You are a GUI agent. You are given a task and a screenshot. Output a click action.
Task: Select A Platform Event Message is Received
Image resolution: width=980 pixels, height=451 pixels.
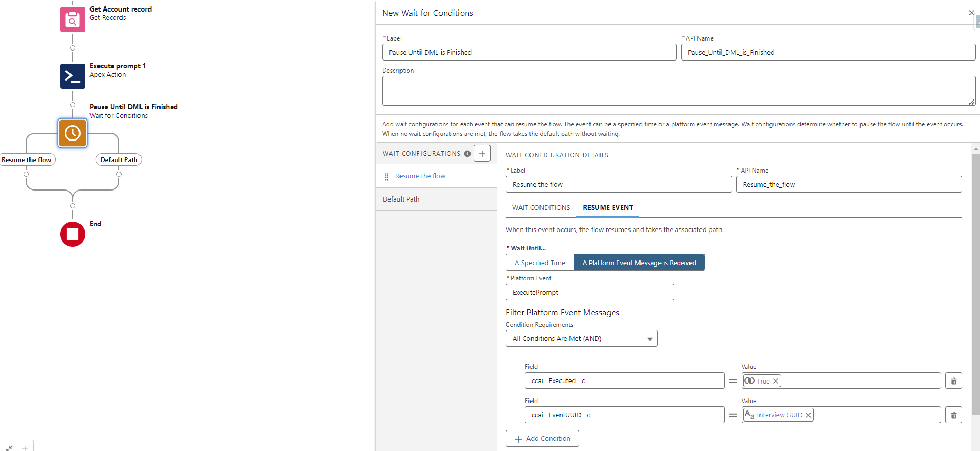tap(639, 263)
